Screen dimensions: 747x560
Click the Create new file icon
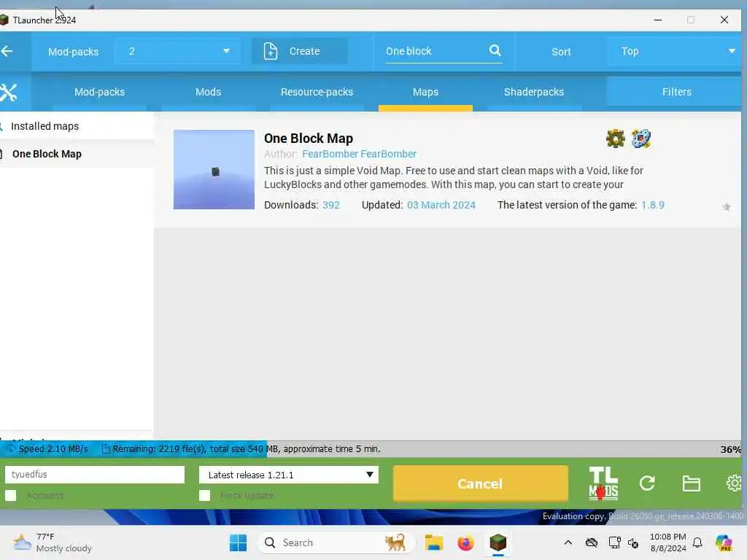271,51
